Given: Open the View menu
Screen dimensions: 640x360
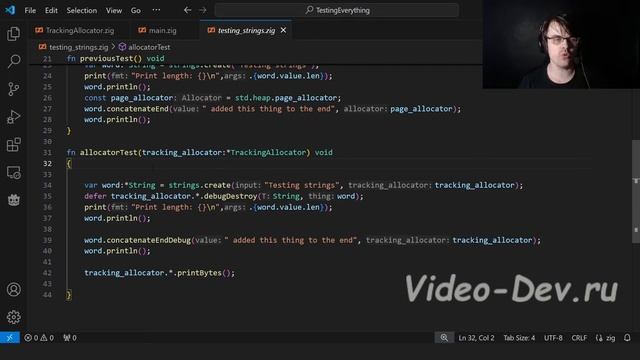Looking at the screenshot, I should 114,10.
